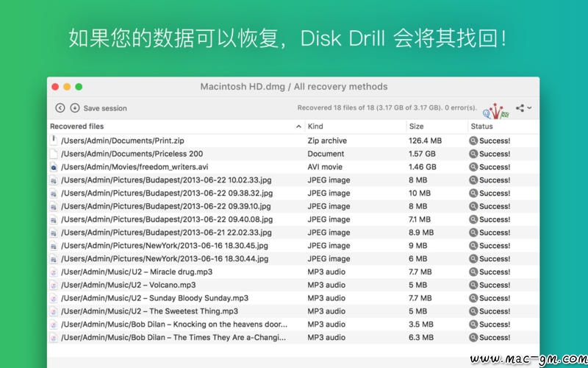The width and height of the screenshot is (588, 368).
Task: Click the 1.46 GB size cell
Action: (423, 167)
